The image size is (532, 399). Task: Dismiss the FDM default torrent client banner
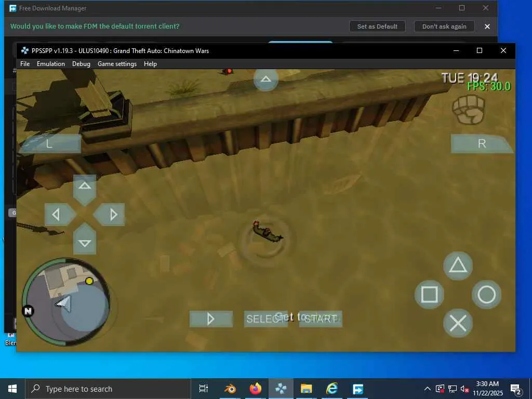click(x=487, y=26)
